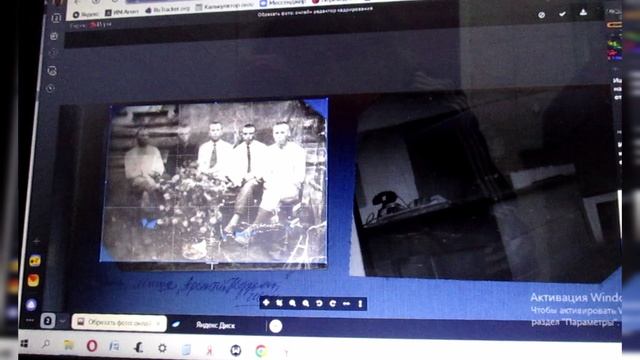Click the orange sidebar app icon
Image resolution: width=640 pixels, height=360 pixels.
33,280
